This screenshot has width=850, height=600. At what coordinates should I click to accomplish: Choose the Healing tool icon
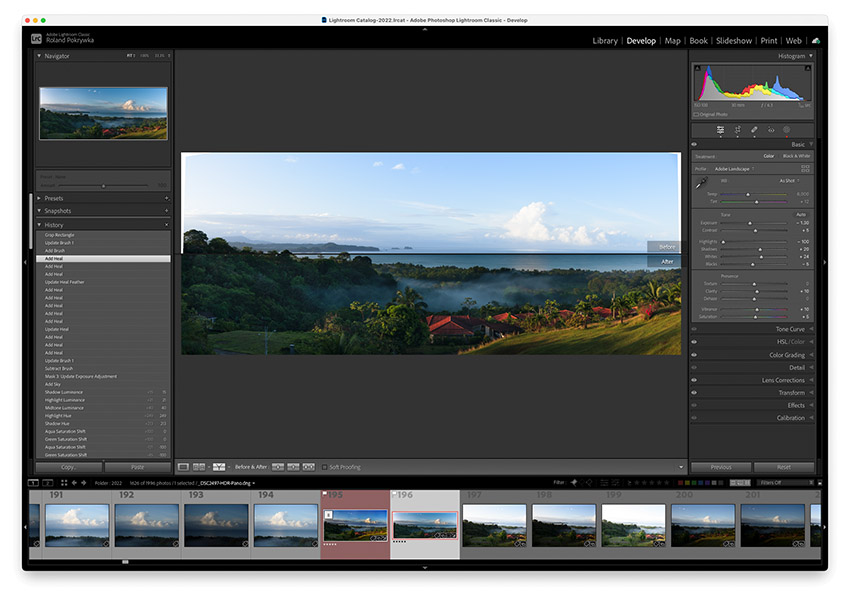(x=754, y=130)
